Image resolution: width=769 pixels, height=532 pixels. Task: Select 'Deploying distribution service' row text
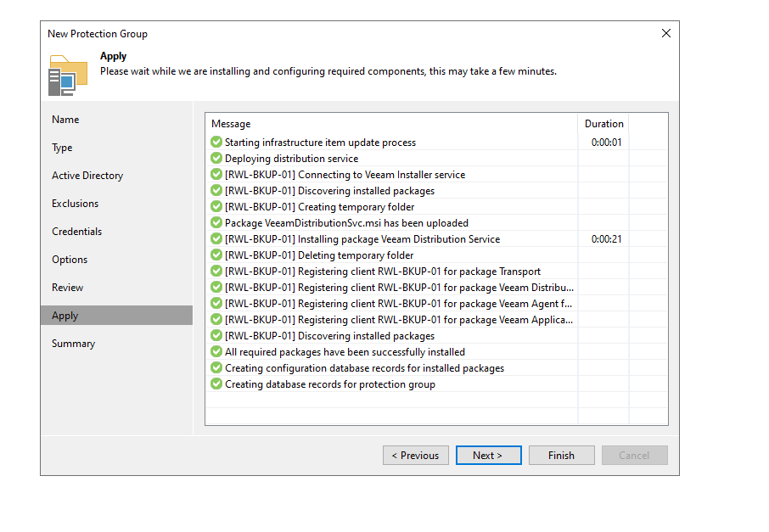pos(291,159)
